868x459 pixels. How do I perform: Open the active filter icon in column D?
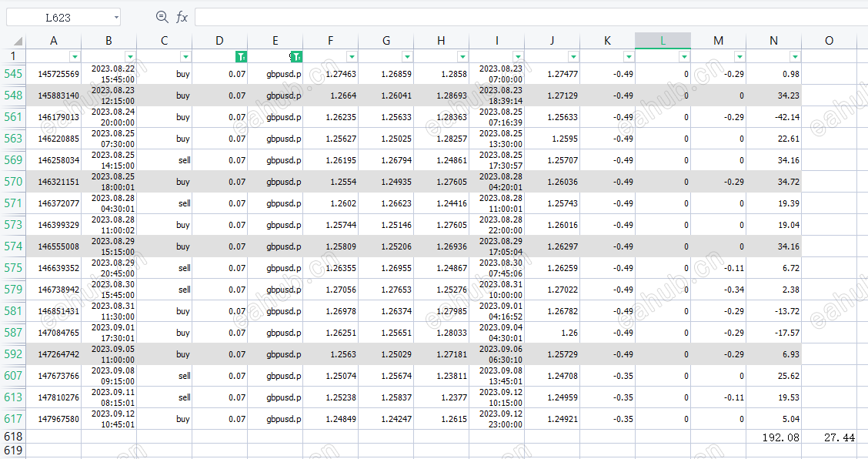(240, 56)
